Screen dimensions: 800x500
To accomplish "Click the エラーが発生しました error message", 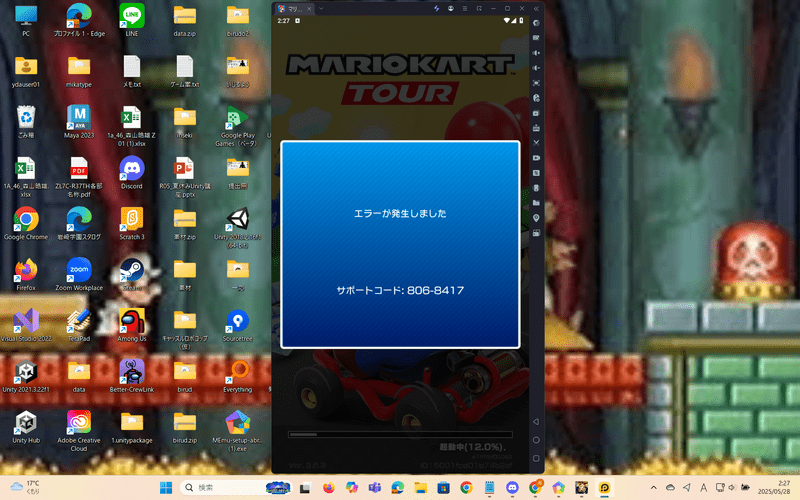I will coord(400,213).
